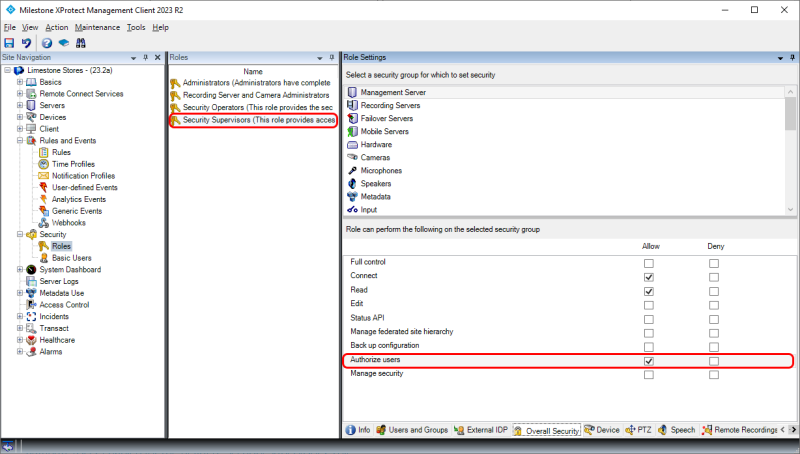Image resolution: width=800 pixels, height=454 pixels.
Task: Click the Recording Servers group icon
Action: pos(352,105)
